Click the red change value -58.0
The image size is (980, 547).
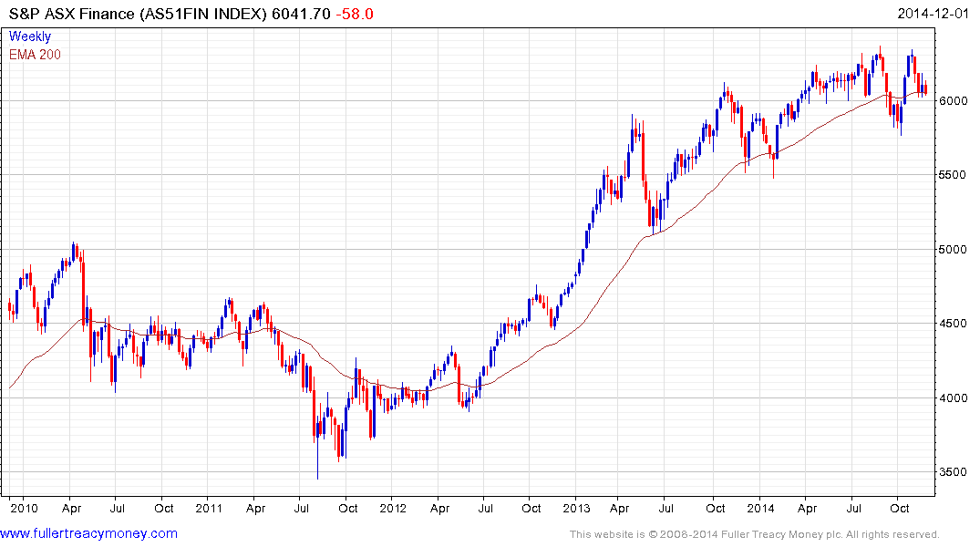355,14
